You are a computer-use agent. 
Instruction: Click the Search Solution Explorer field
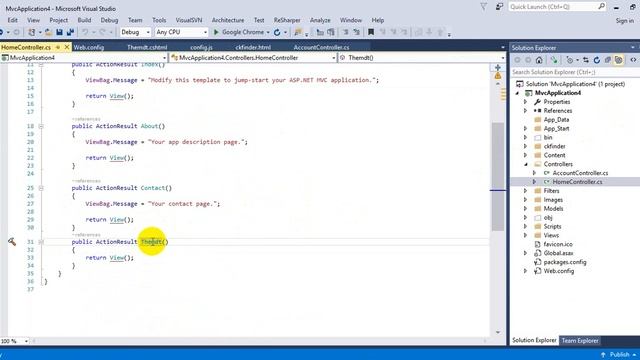point(575,72)
